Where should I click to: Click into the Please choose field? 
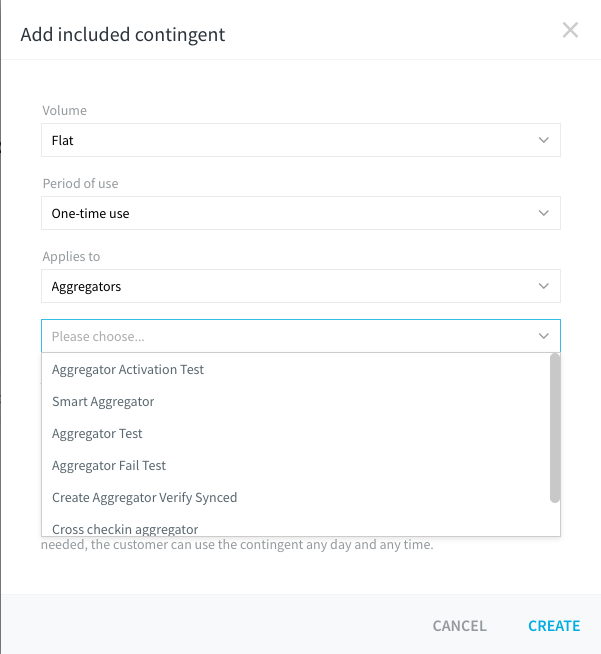301,336
